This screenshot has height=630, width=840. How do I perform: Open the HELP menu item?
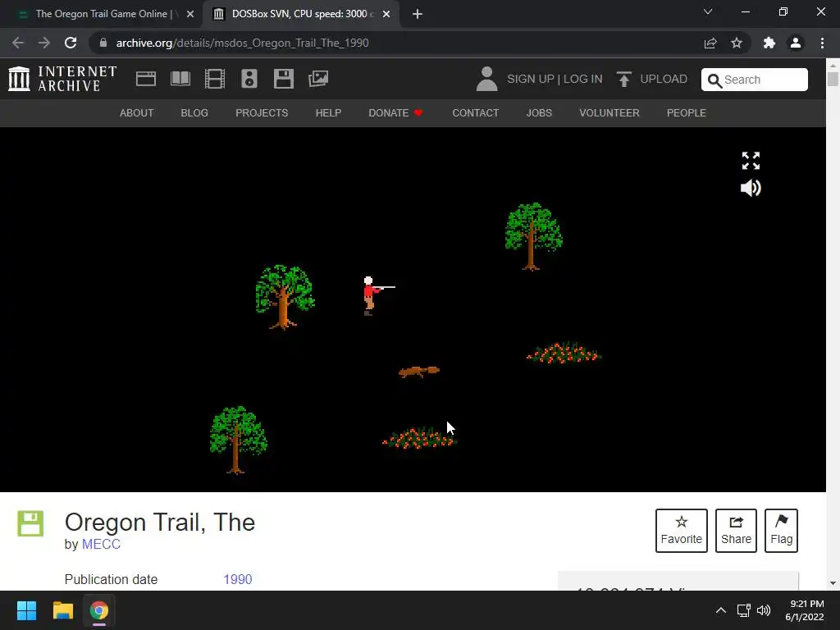pyautogui.click(x=328, y=113)
